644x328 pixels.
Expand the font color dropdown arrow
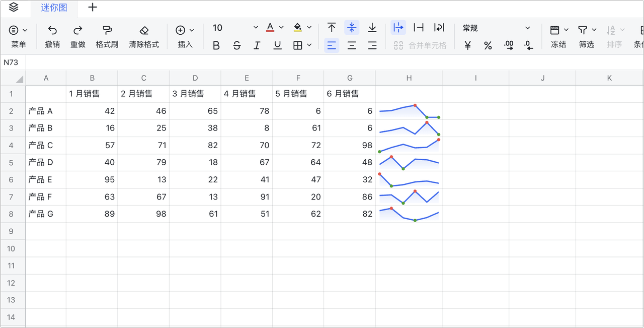pyautogui.click(x=281, y=28)
